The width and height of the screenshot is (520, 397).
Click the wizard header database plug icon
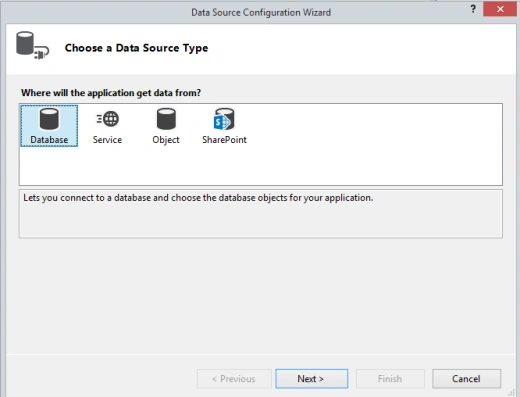point(32,46)
